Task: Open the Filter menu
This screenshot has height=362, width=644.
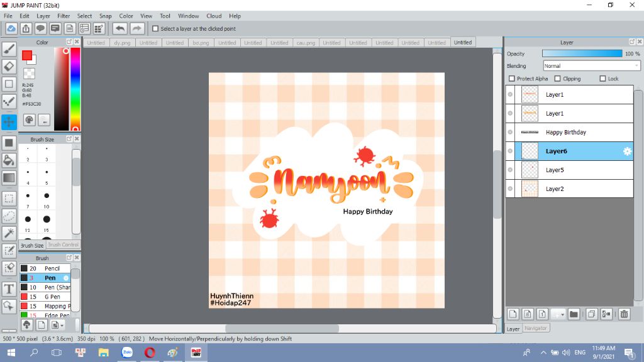Action: pyautogui.click(x=64, y=16)
